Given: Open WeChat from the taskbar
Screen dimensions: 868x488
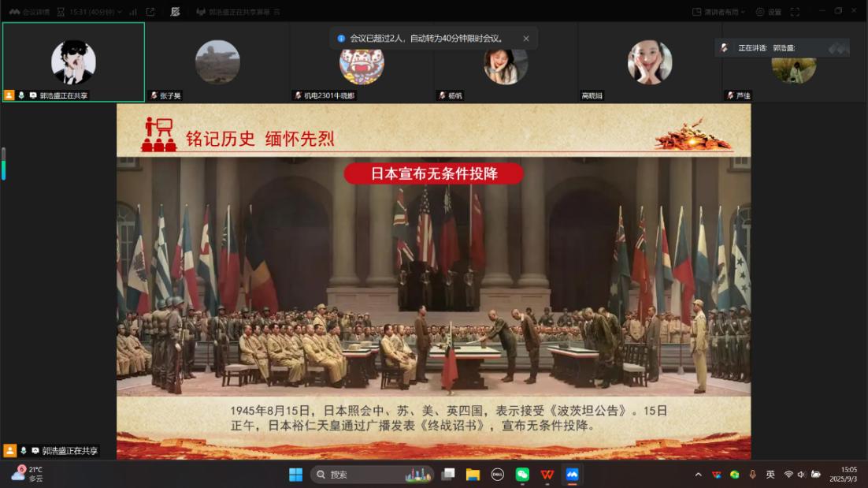Looking at the screenshot, I should 522,475.
